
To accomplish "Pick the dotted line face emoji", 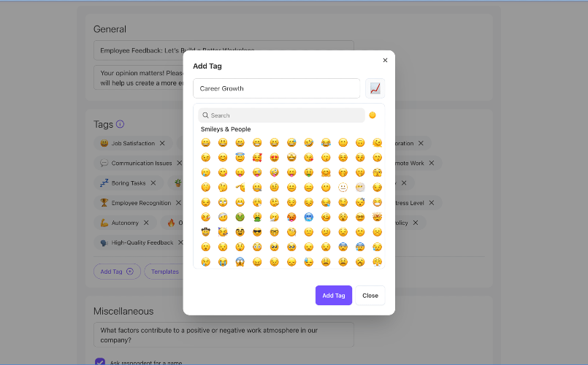I will [x=343, y=187].
